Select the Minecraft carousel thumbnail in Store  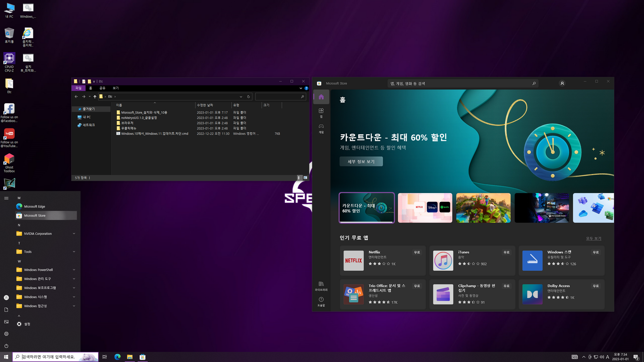483,208
